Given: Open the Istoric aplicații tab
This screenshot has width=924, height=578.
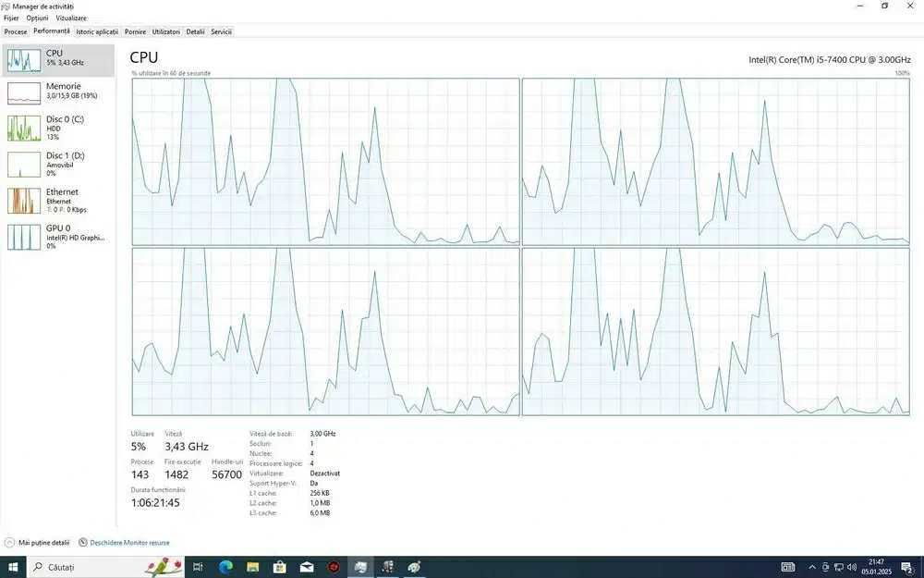Looking at the screenshot, I should click(97, 31).
